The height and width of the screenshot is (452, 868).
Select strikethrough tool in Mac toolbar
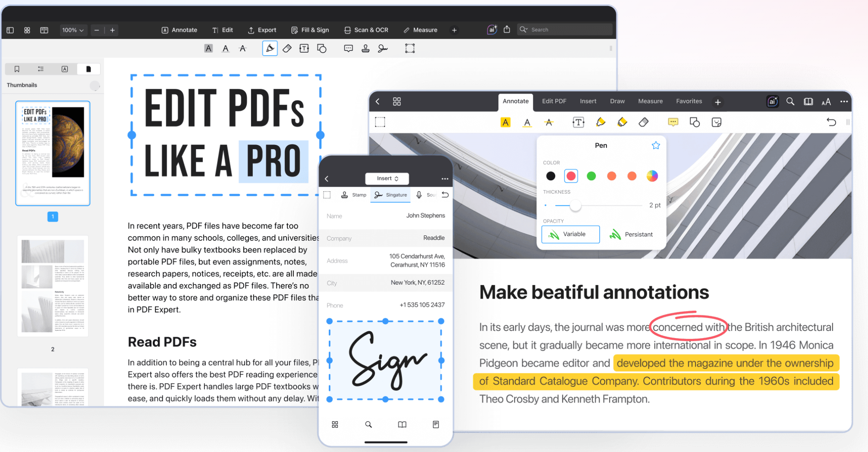[243, 49]
